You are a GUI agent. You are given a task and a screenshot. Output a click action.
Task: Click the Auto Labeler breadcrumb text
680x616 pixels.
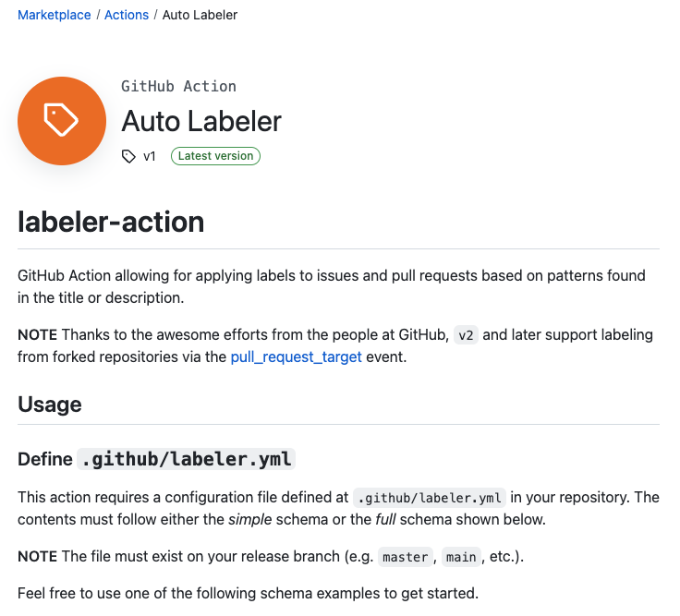coord(200,15)
